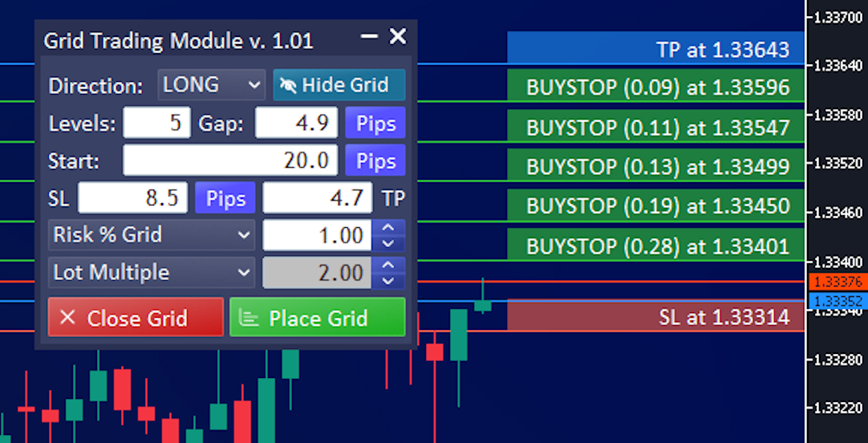Image resolution: width=868 pixels, height=443 pixels.
Task: Click the Levels input field
Action: click(156, 124)
